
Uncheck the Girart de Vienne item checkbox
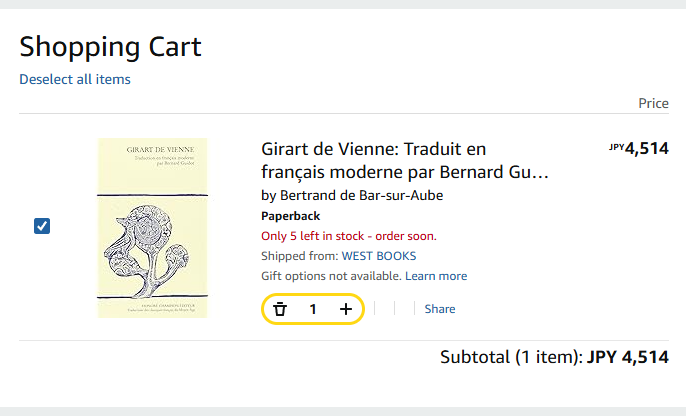point(42,226)
